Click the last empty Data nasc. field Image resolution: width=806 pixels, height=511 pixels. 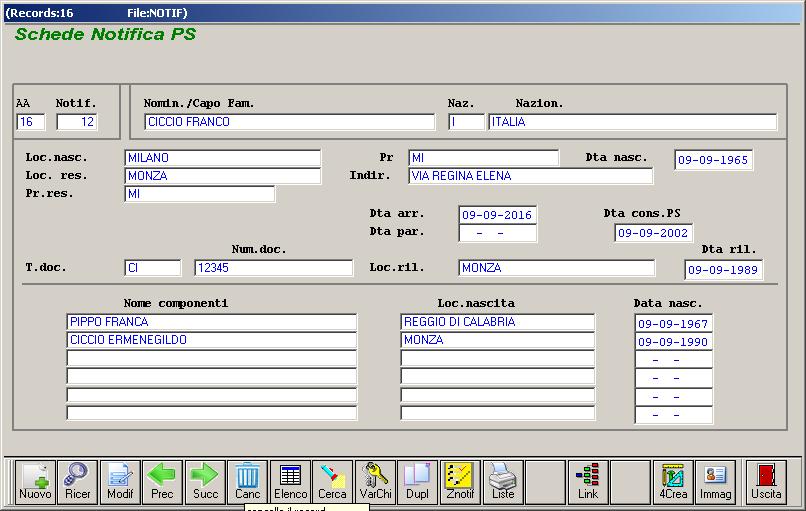674,414
